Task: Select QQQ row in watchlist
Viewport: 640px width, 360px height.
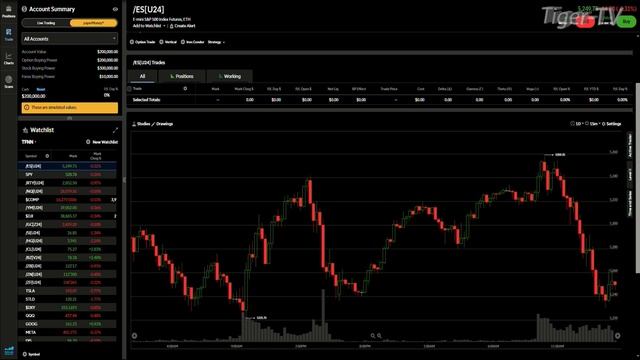Action: (67, 316)
